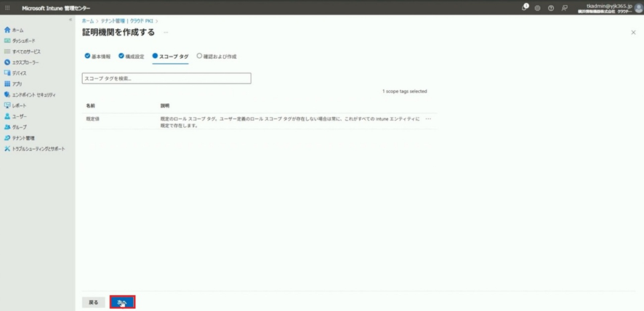Image resolution: width=644 pixels, height=311 pixels.
Task: Open the ellipsis menu for 既定値 row
Action: [x=428, y=118]
